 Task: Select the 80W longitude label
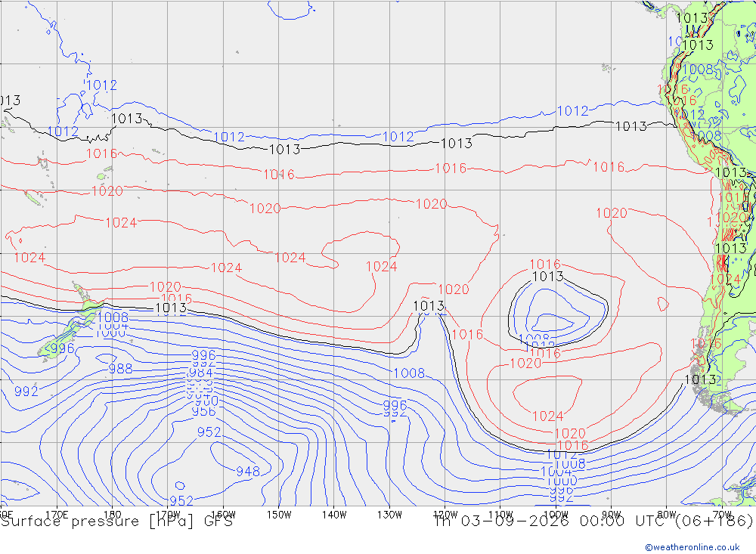[x=667, y=515]
